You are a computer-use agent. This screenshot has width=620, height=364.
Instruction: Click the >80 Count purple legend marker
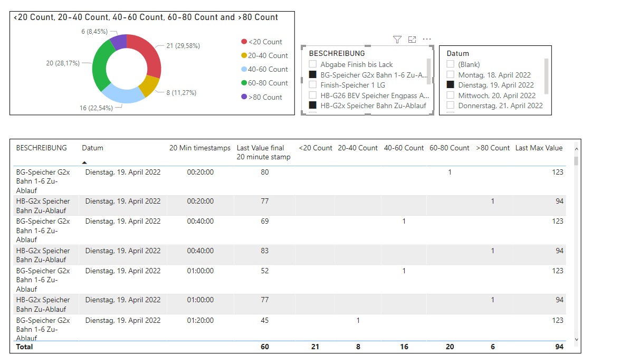click(x=244, y=97)
